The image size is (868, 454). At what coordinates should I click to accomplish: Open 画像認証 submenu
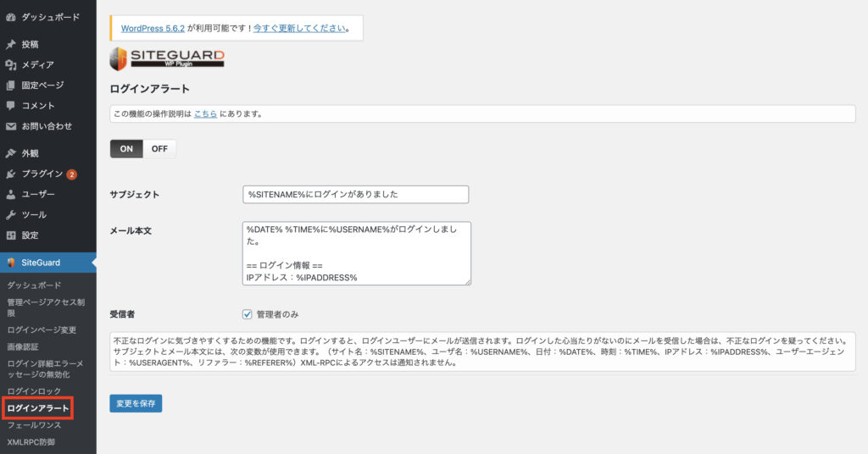click(23, 347)
